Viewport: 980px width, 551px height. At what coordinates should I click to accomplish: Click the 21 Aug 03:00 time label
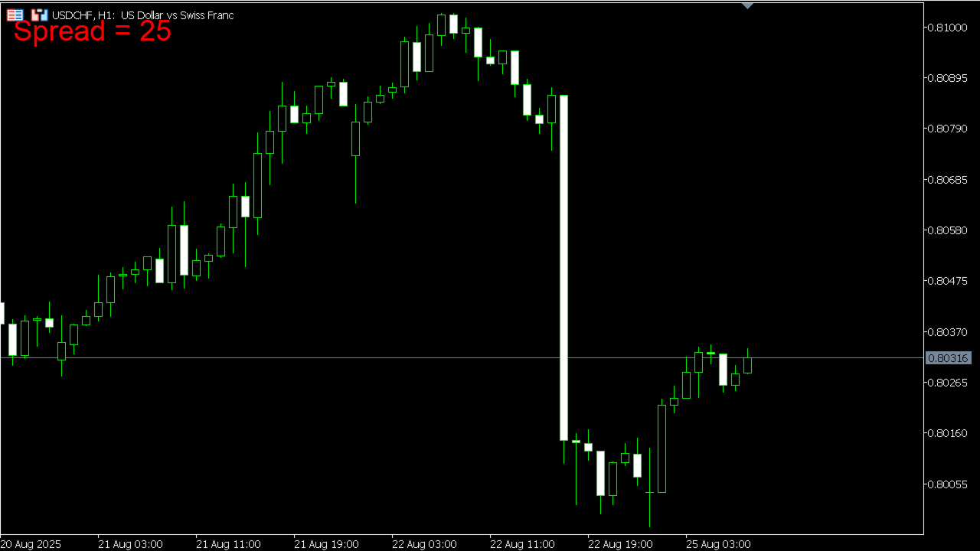tap(130, 544)
